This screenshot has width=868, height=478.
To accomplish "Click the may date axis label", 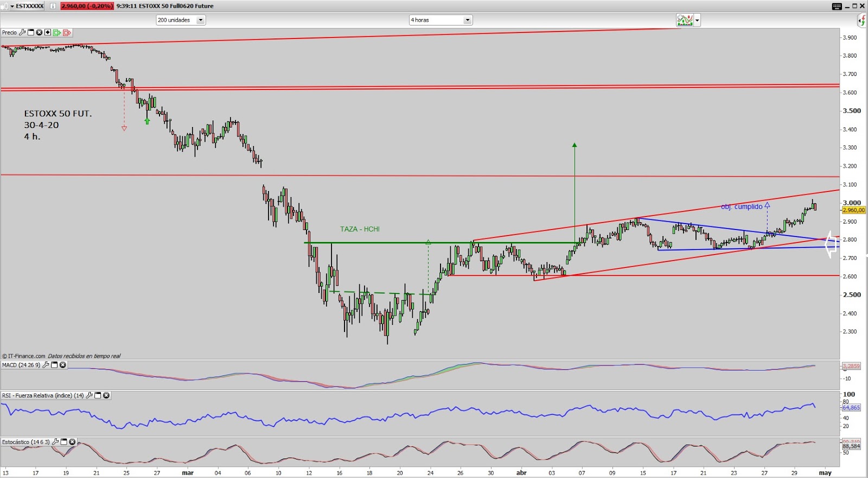I will 825,473.
